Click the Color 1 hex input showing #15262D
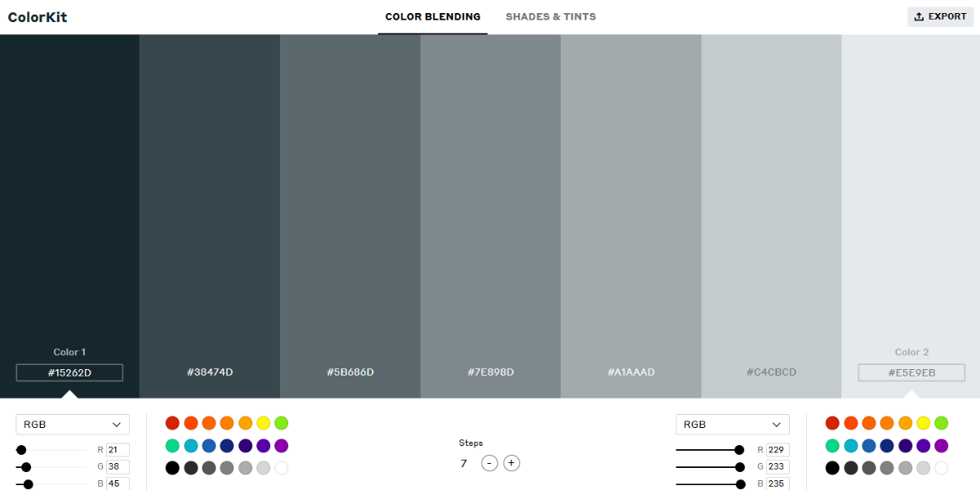Image resolution: width=980 pixels, height=490 pixels. point(69,372)
